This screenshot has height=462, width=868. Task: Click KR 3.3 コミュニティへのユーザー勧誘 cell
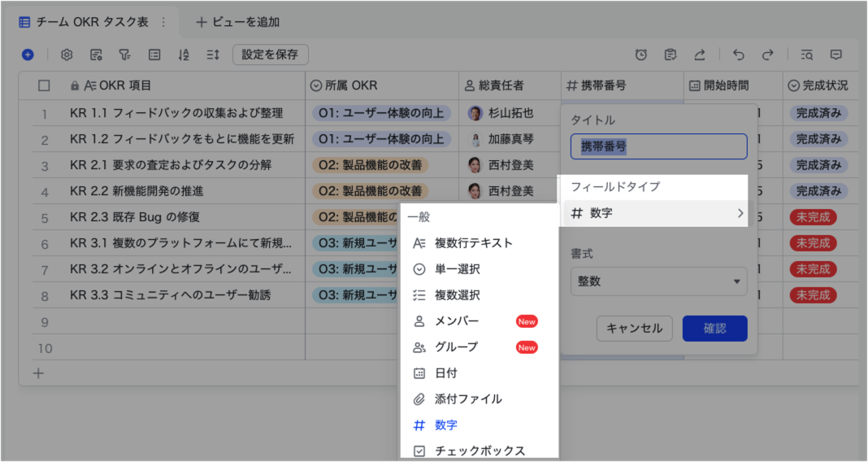click(171, 295)
